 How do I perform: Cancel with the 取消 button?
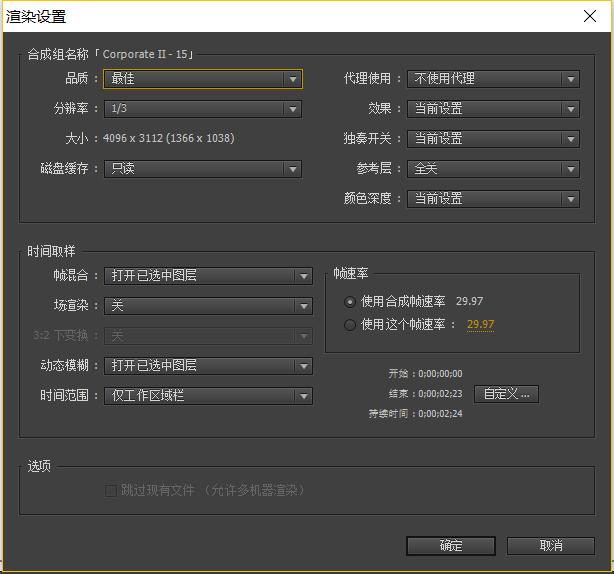pyautogui.click(x=551, y=545)
